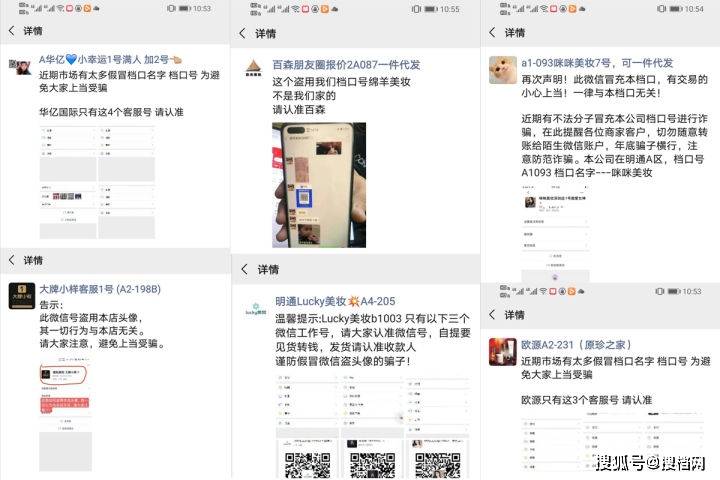720x480 pixels.
Task: View contact list screenshots in 欧源 post
Action: pos(613,441)
